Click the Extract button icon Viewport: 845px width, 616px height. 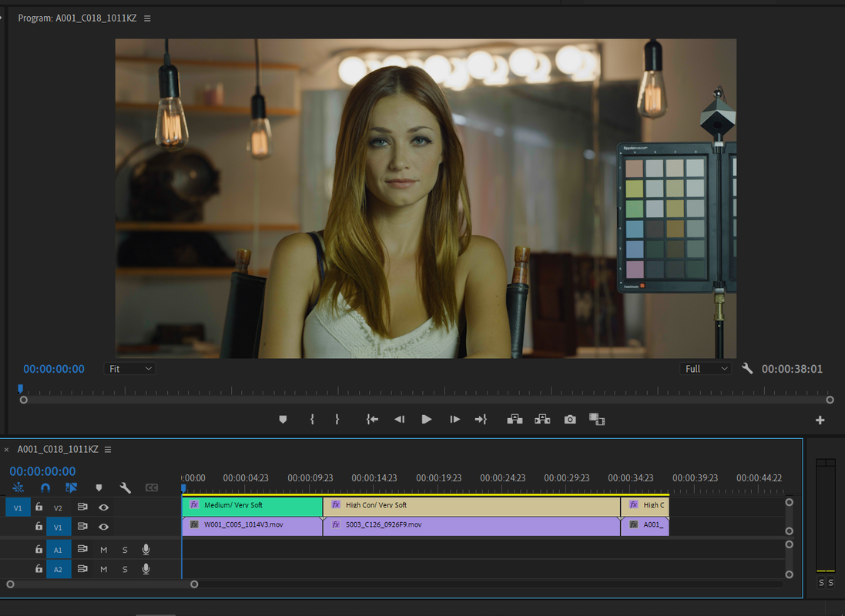[542, 420]
